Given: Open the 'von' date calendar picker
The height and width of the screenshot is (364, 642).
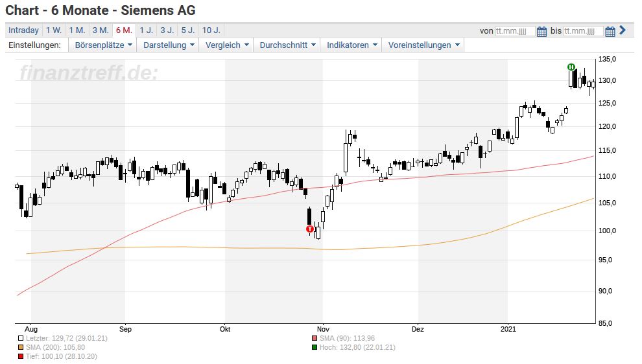Looking at the screenshot, I should (x=541, y=32).
